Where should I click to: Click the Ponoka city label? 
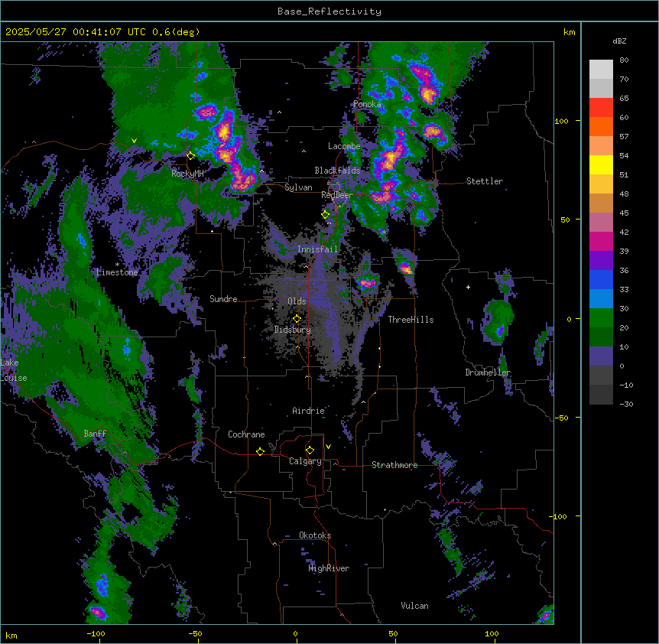367,104
